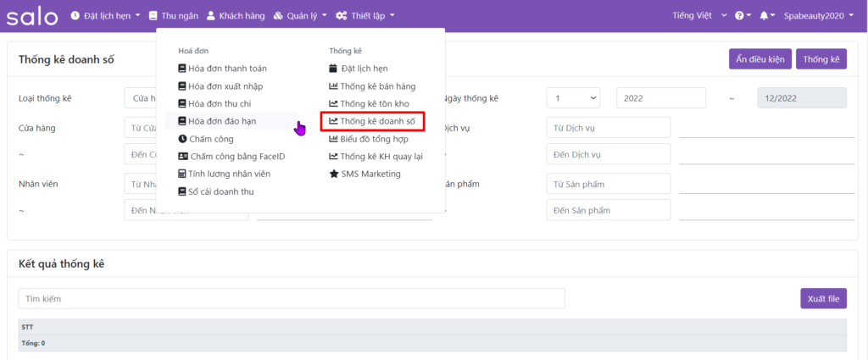Open the help question mark icon

[x=739, y=16]
